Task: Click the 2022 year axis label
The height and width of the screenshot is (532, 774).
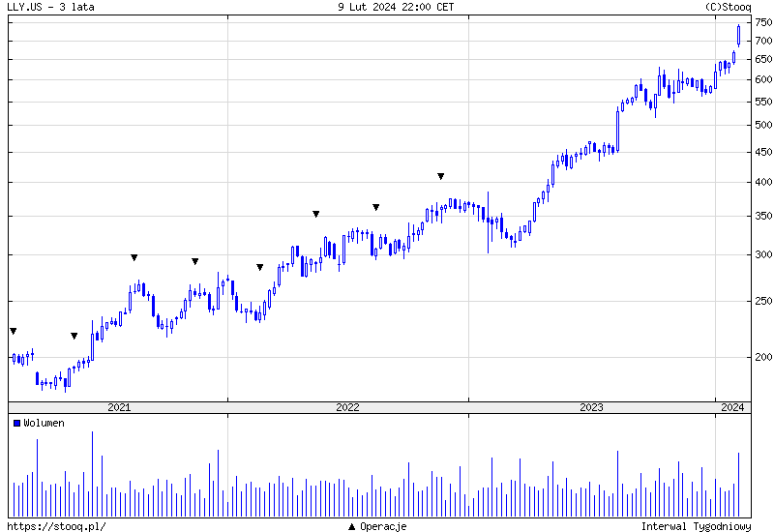Action: tap(347, 407)
